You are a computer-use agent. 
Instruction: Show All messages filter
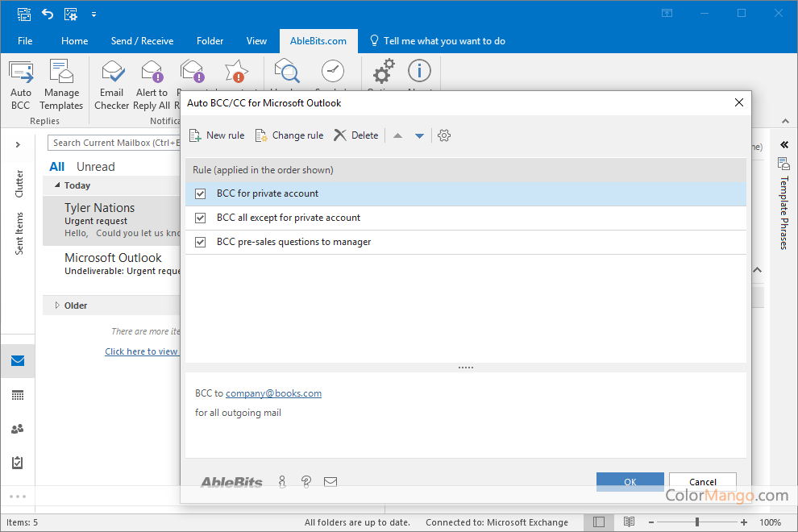coord(57,167)
